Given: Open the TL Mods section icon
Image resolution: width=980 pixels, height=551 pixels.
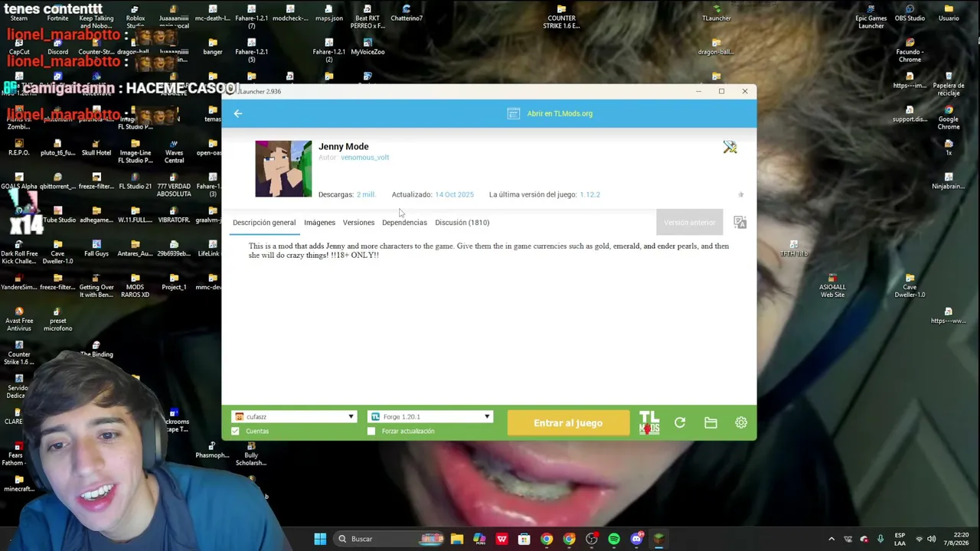Looking at the screenshot, I should click(x=649, y=423).
